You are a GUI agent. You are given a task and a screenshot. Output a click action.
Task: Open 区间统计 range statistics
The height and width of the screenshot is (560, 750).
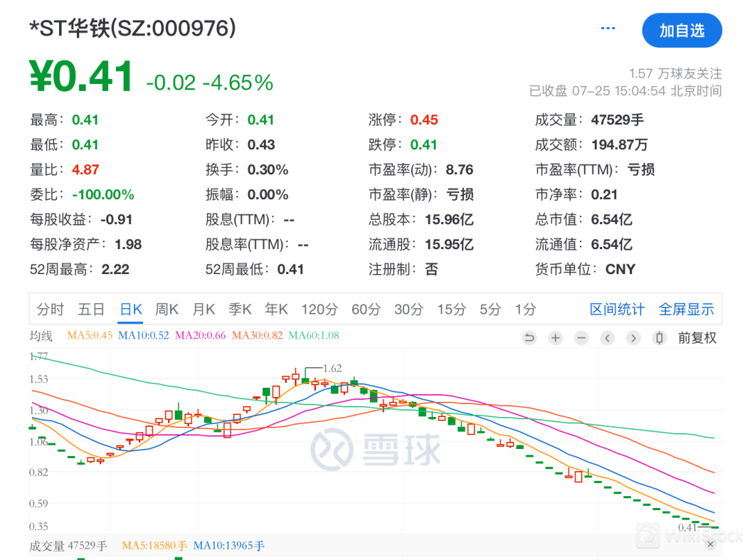pos(617,309)
